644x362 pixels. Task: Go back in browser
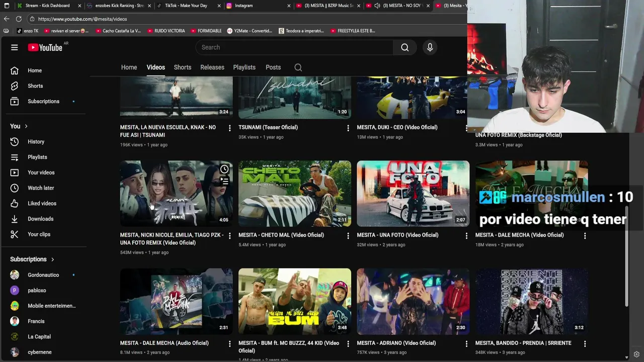(7, 19)
